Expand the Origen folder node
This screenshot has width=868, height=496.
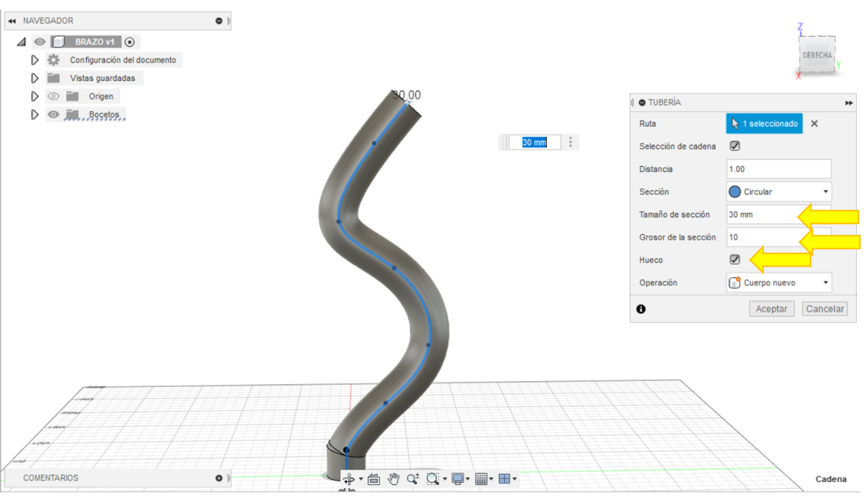(35, 97)
